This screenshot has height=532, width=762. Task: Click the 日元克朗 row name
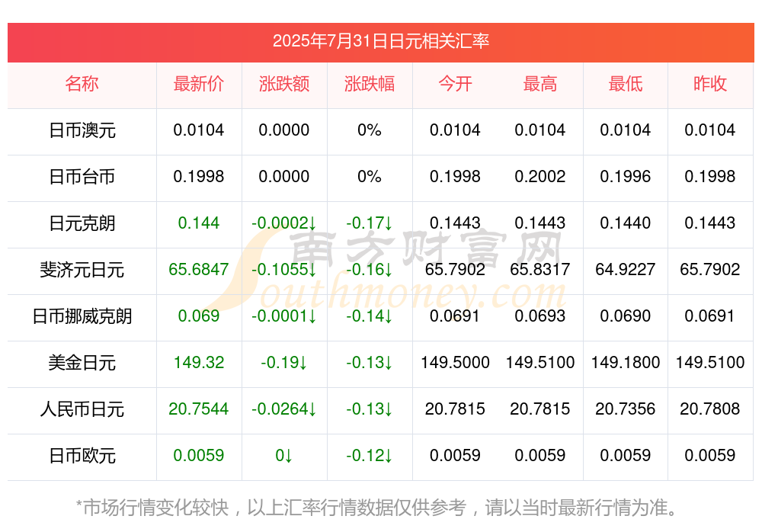click(82, 223)
